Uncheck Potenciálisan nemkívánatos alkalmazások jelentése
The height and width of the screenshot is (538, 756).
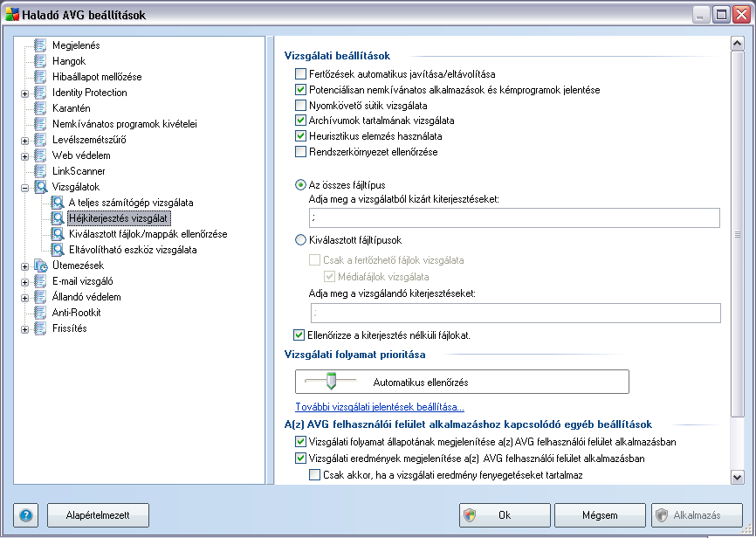point(300,89)
